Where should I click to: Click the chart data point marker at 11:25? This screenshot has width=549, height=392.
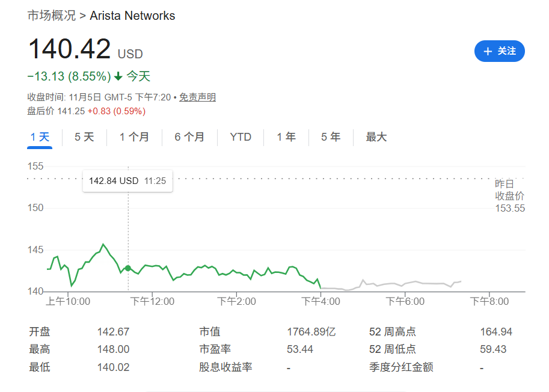coord(127,269)
